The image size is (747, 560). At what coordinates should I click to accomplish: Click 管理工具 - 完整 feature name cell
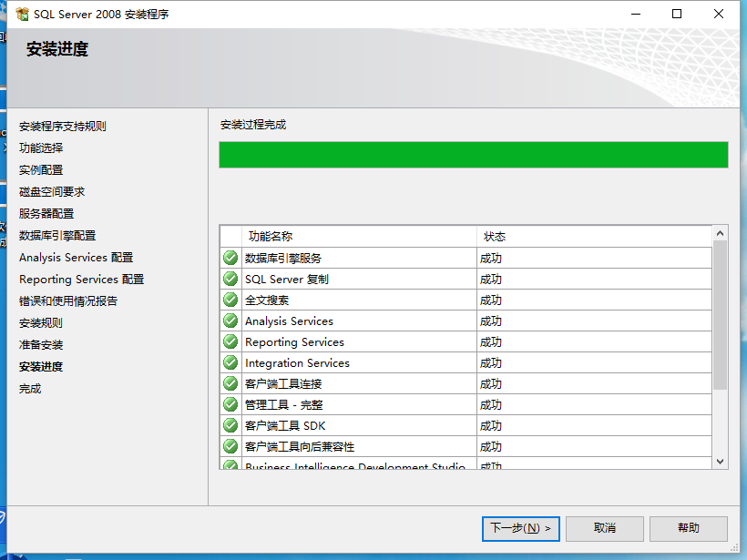tap(359, 405)
